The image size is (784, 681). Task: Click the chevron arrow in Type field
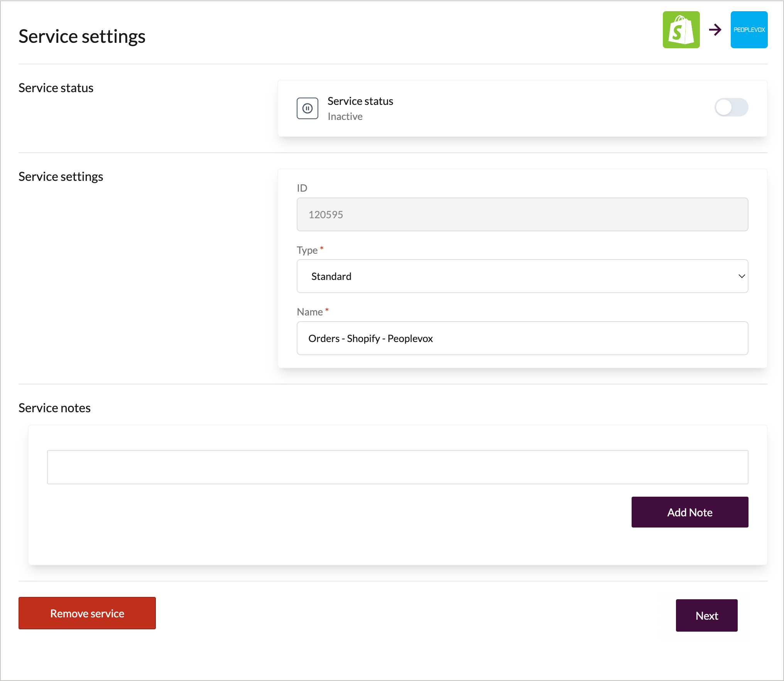tap(741, 276)
